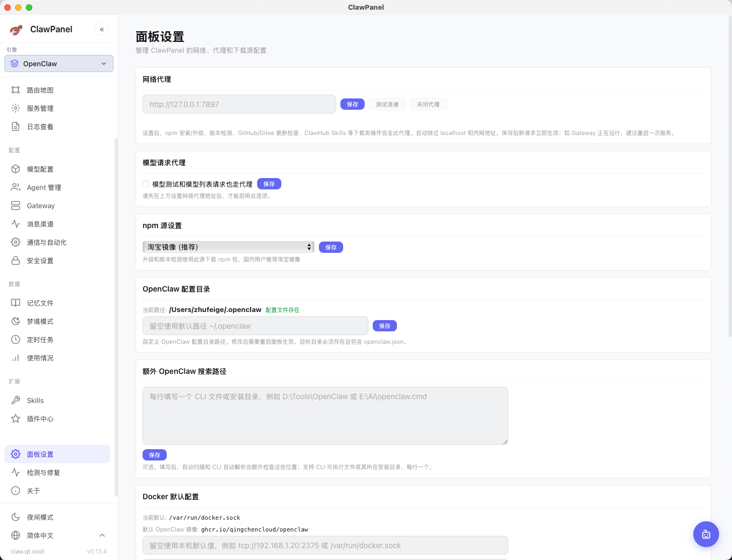Screen dimensions: 732x560
Task: Click the 测试连通 button
Action: pos(387,104)
